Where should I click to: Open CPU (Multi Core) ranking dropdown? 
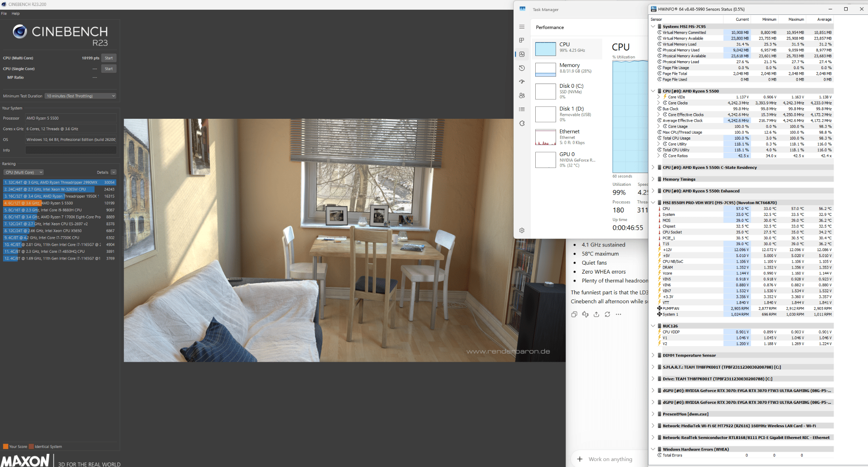coord(24,172)
